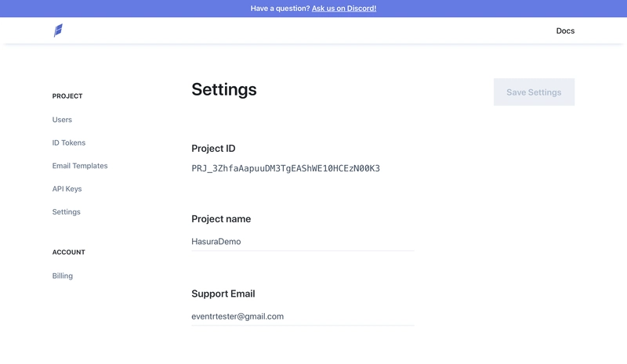Click the Settings page heading

point(224,89)
